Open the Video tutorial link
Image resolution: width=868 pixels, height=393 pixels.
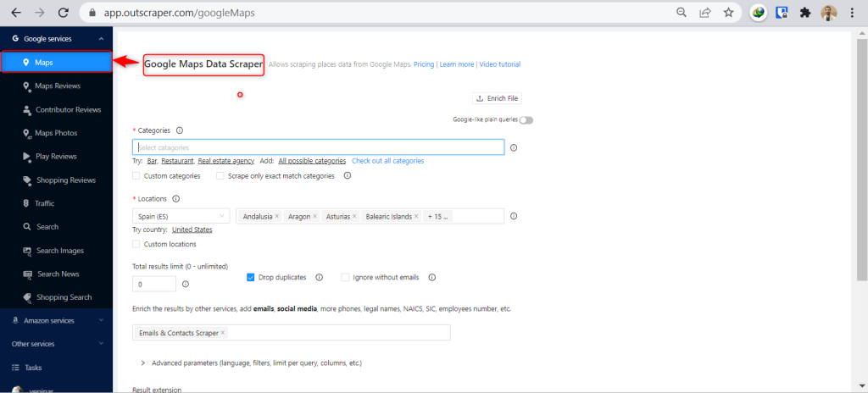[x=499, y=64]
